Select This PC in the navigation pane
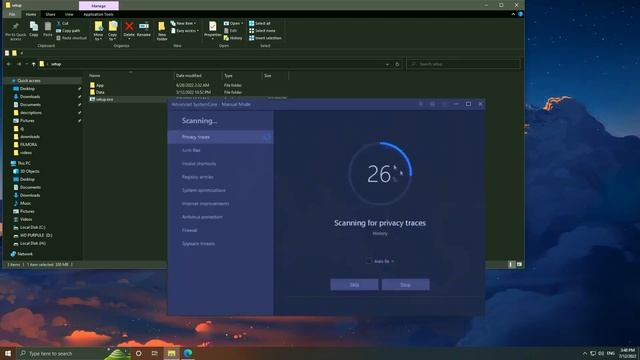Screen dimensions: 640x360 point(24,163)
